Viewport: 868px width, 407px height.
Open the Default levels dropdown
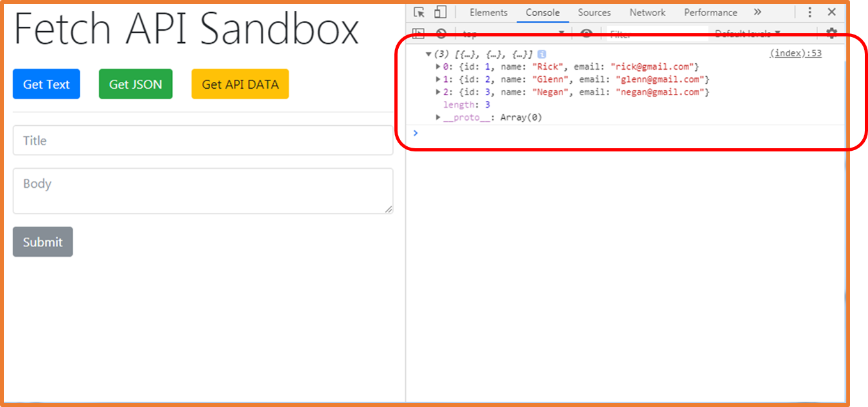click(x=745, y=33)
